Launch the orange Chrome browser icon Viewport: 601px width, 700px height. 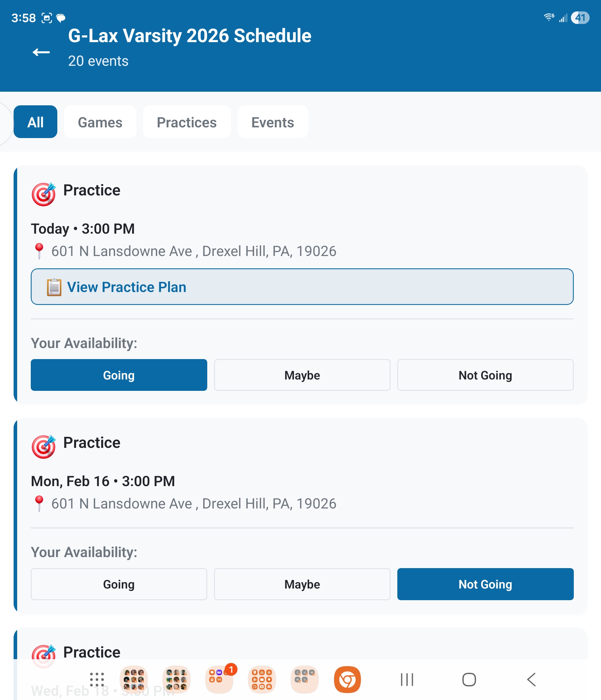tap(347, 679)
